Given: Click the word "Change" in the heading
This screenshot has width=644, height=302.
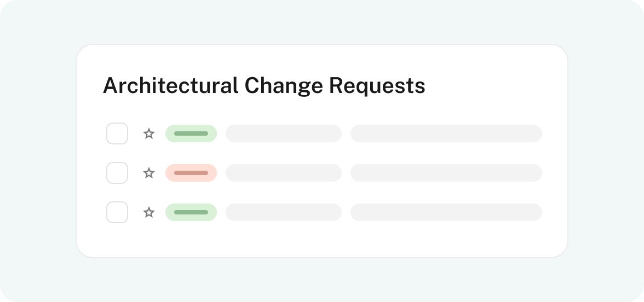Looking at the screenshot, I should (x=284, y=86).
